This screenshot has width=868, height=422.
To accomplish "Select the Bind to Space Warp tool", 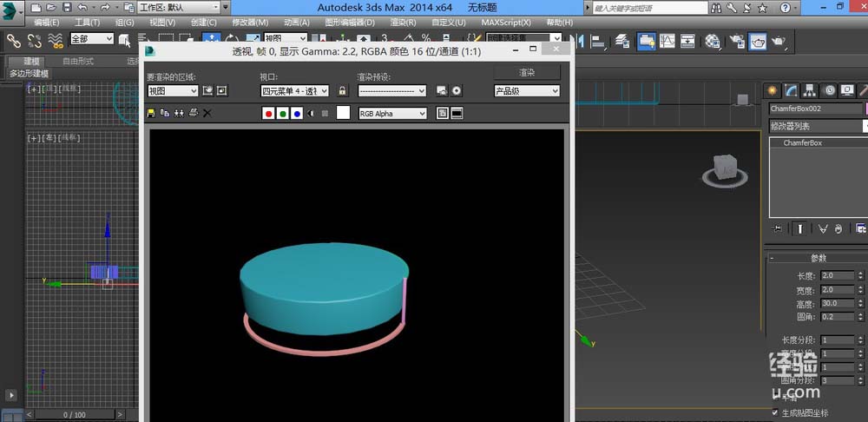I will 56,41.
